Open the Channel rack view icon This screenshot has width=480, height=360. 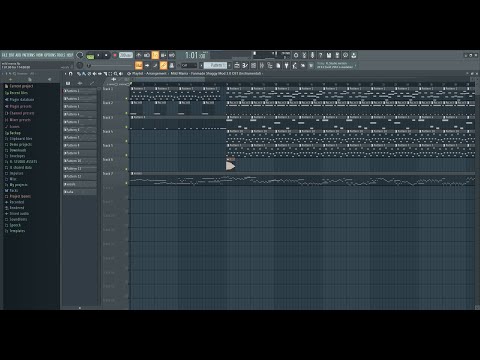click(x=253, y=65)
